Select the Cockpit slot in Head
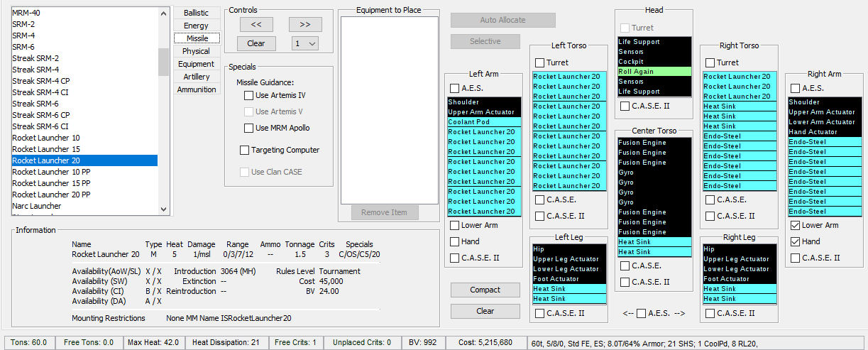The width and height of the screenshot is (868, 350). click(x=654, y=62)
